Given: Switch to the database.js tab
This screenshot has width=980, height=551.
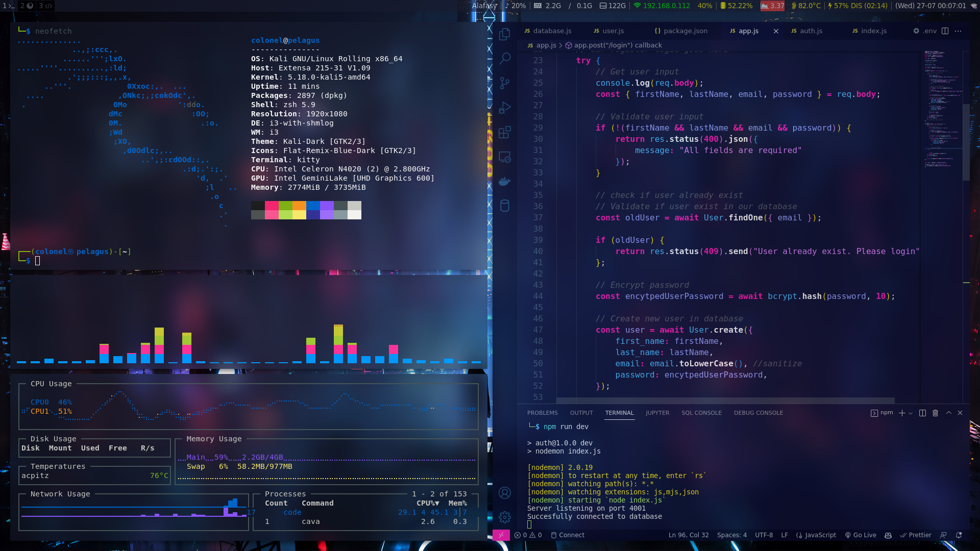Looking at the screenshot, I should click(x=552, y=31).
